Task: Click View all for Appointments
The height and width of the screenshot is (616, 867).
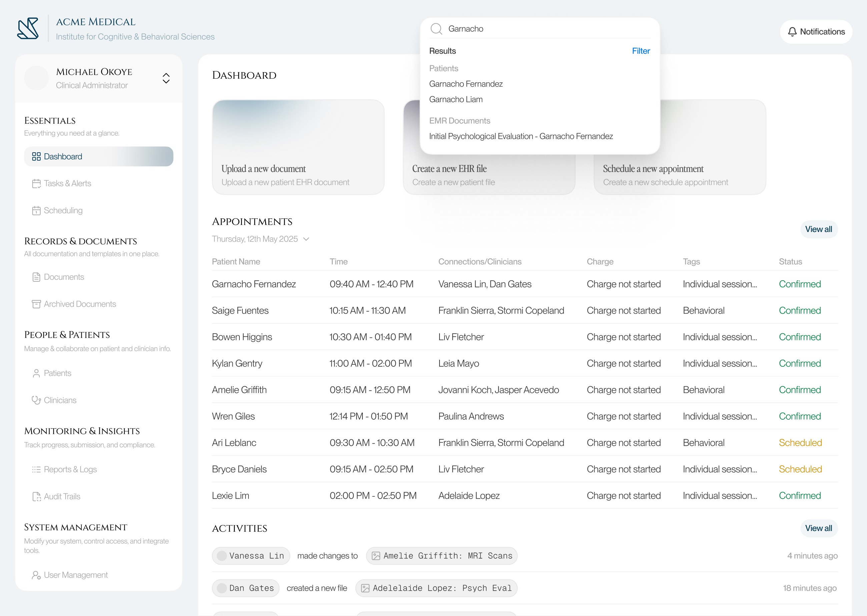Action: [818, 229]
